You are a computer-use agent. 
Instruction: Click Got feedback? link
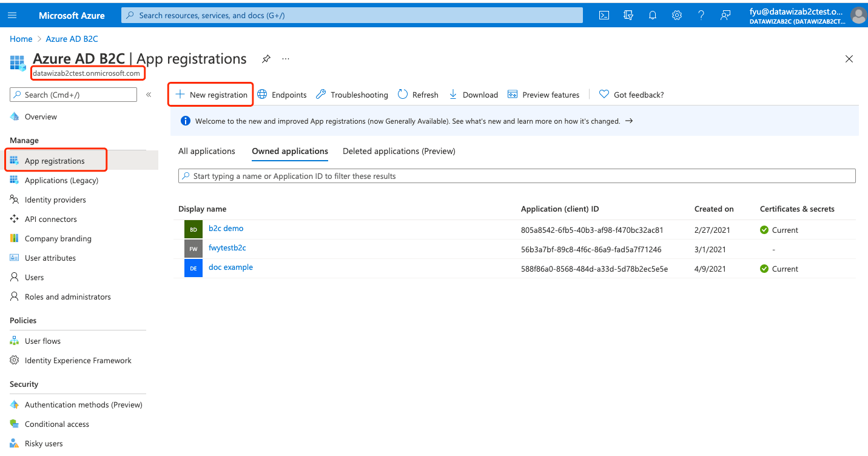click(631, 95)
